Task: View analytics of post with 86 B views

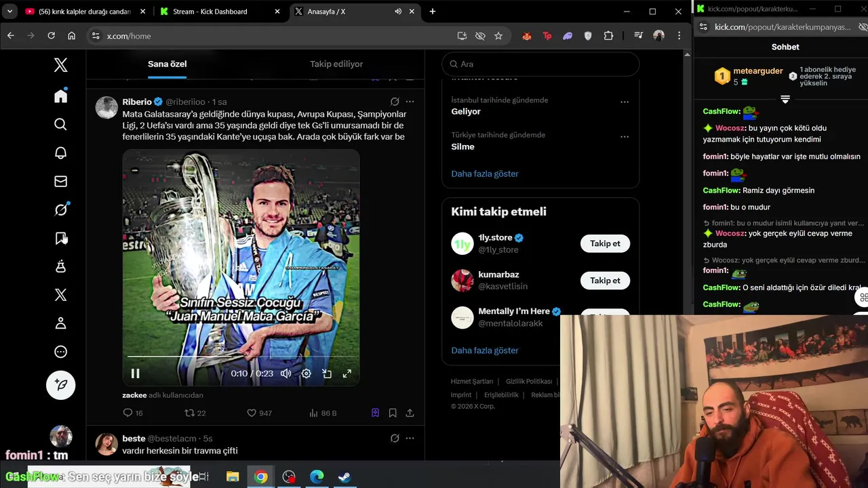Action: (x=323, y=413)
